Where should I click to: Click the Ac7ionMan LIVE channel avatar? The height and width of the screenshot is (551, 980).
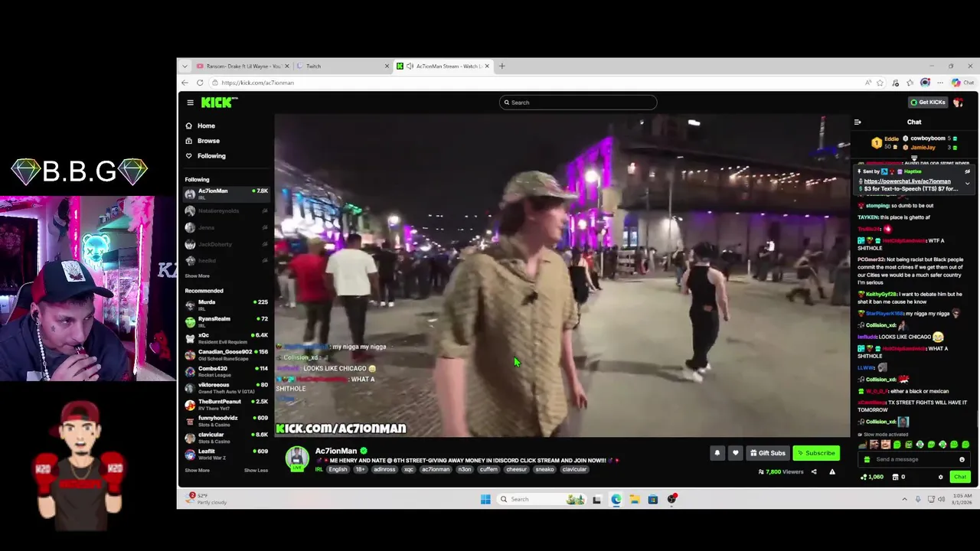click(x=297, y=458)
